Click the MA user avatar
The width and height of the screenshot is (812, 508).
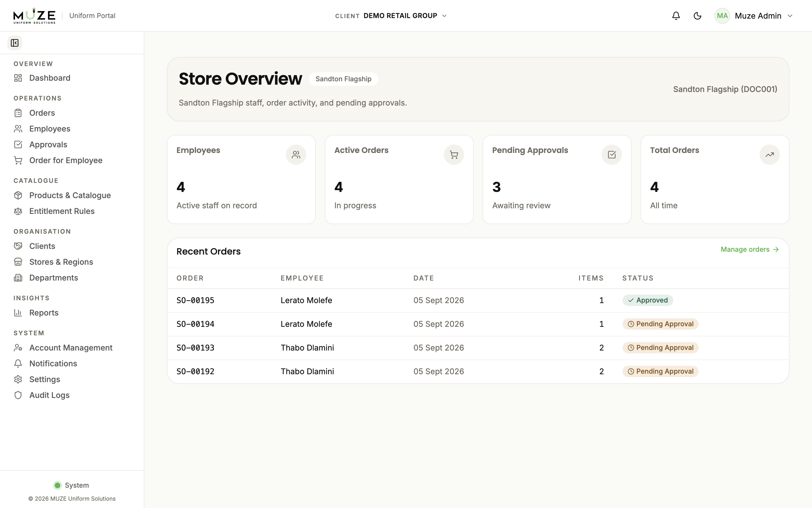point(722,16)
